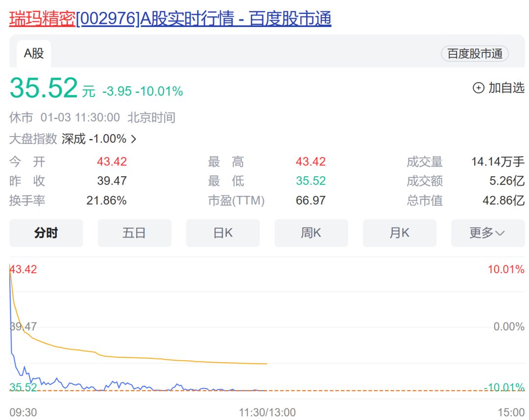Click the change value -3.95 -10.01%

point(143,92)
